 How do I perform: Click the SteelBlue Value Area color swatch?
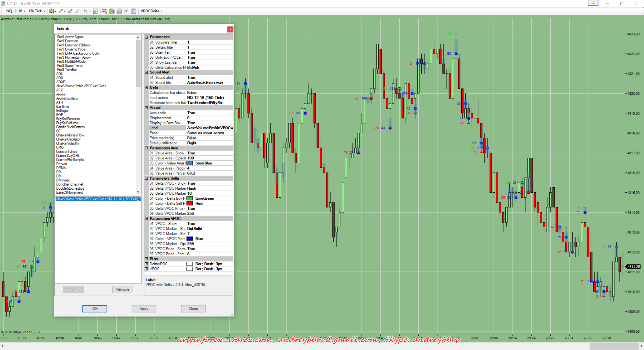click(x=190, y=163)
